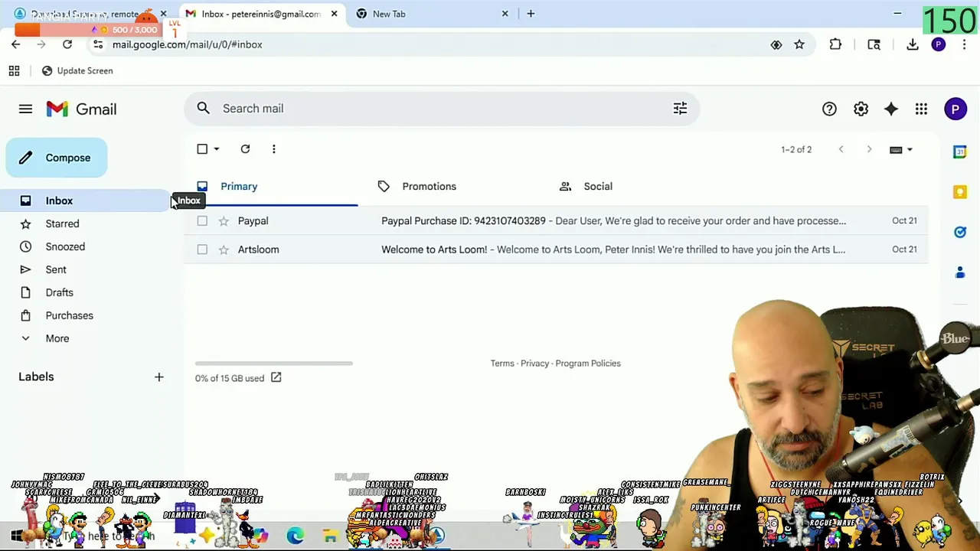Click the Search mail input field

[440, 108]
